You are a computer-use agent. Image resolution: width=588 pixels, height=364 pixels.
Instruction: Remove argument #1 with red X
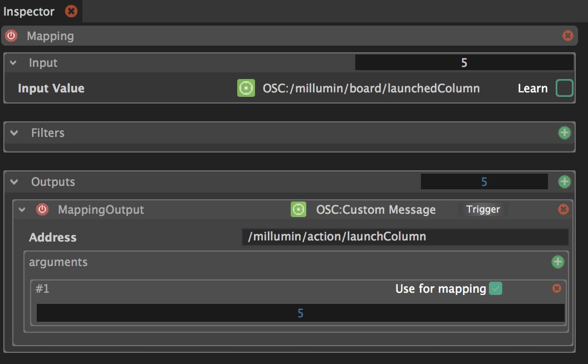[x=556, y=288]
